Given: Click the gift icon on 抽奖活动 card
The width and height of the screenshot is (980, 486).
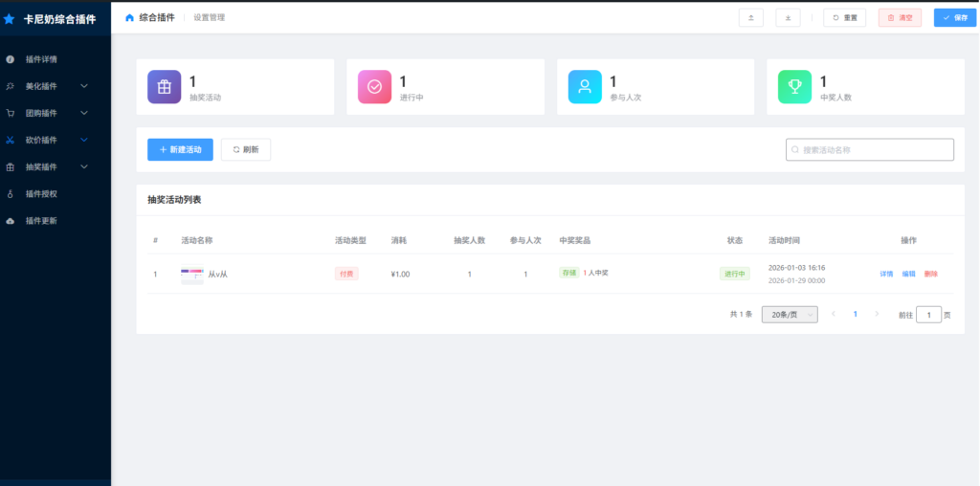Looking at the screenshot, I should pyautogui.click(x=164, y=87).
